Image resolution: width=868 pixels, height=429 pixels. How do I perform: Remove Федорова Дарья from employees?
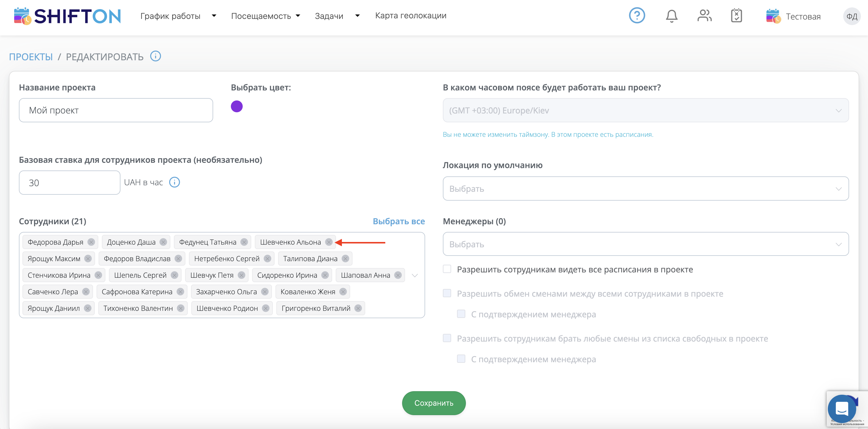(91, 242)
